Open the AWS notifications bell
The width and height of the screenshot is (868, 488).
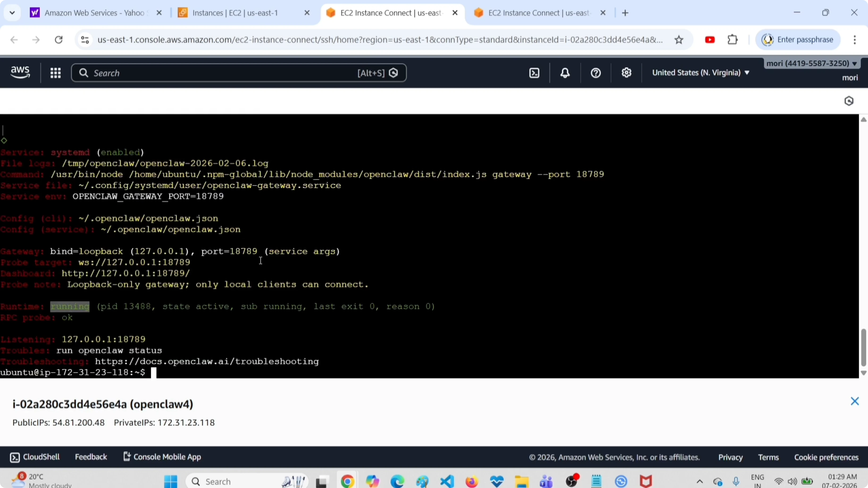pyautogui.click(x=565, y=73)
